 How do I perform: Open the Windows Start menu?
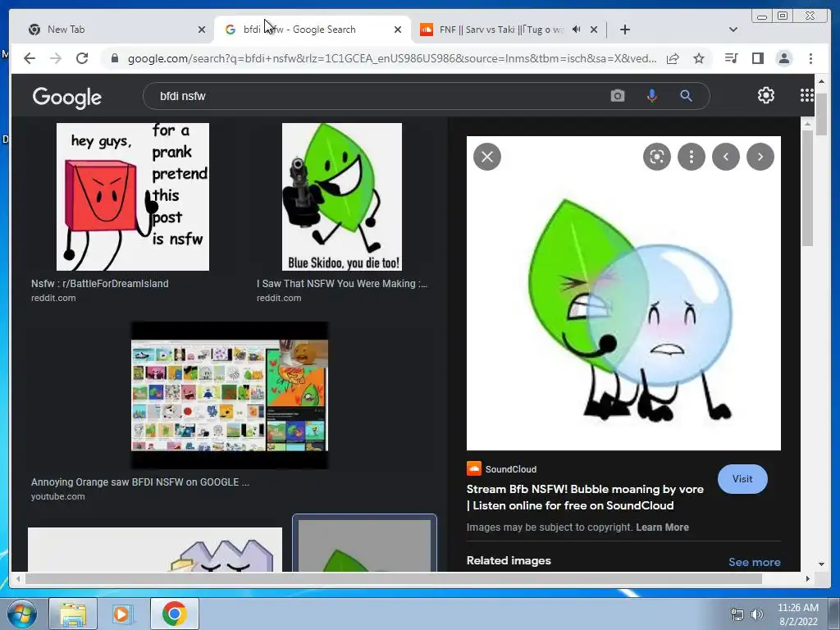click(21, 614)
